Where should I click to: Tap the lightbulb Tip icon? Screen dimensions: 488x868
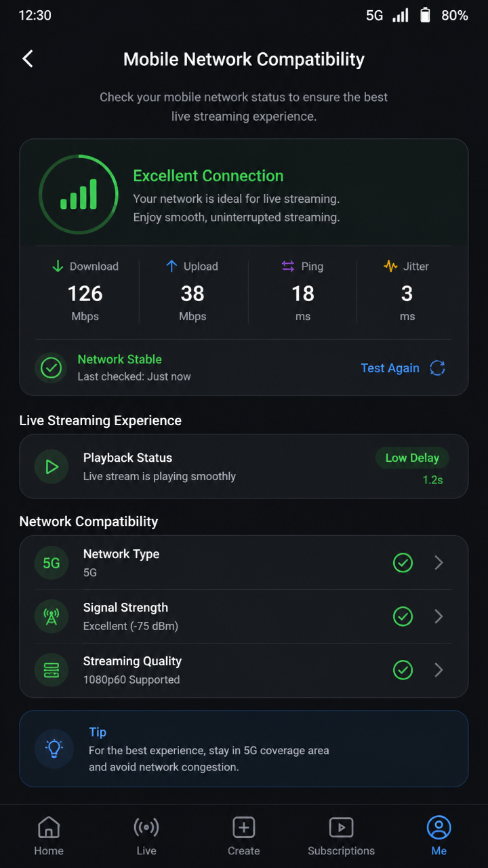(x=54, y=749)
